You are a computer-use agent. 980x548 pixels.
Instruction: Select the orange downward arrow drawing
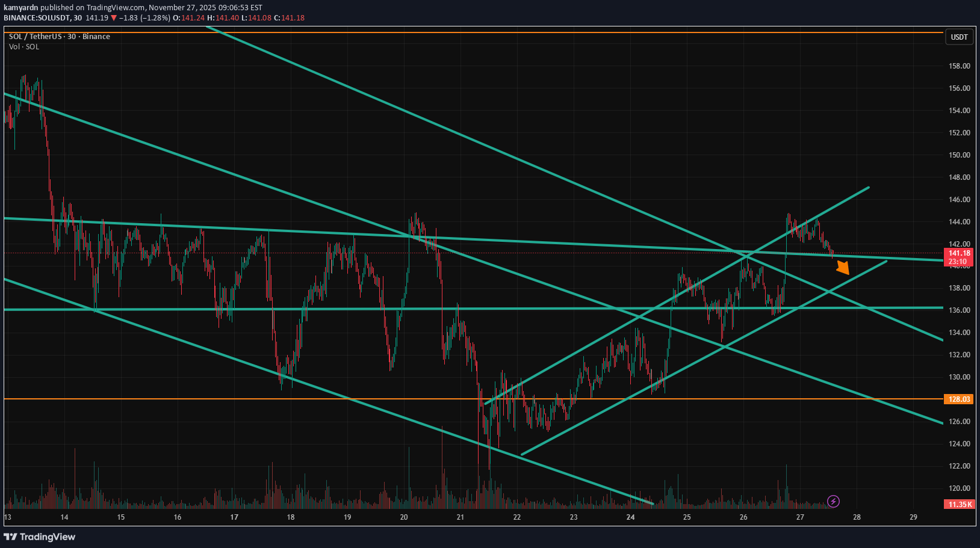coord(843,268)
